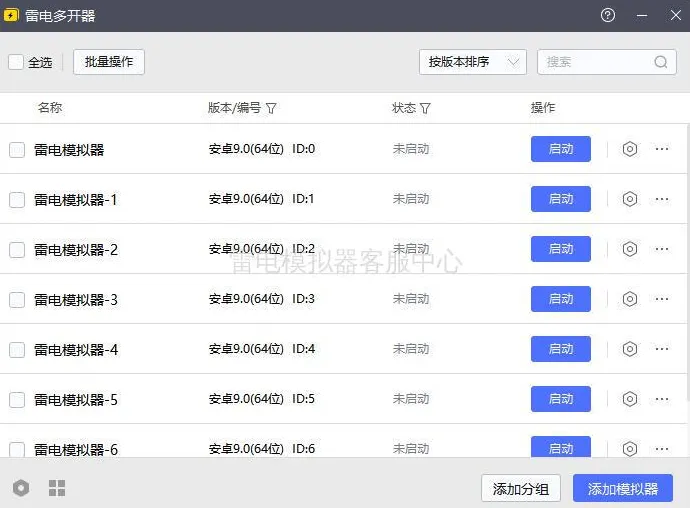Open settings hexagon icon for 雷电模拟器-6
Viewport: 690px width, 508px height.
[x=630, y=449]
